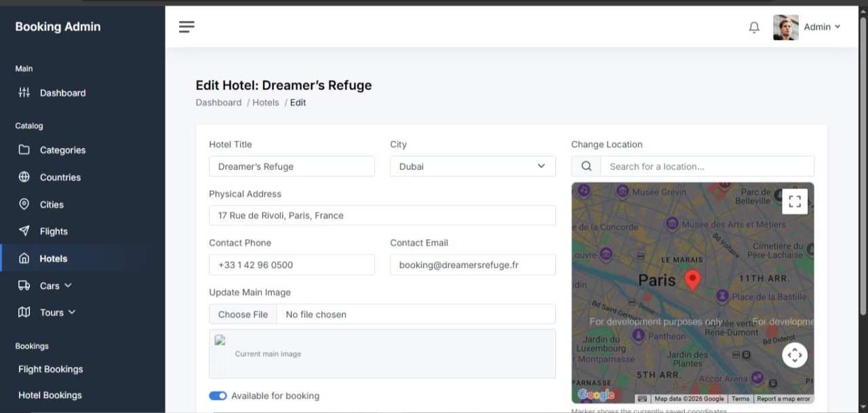Navigate to Cities using the sidebar icon

[52, 204]
